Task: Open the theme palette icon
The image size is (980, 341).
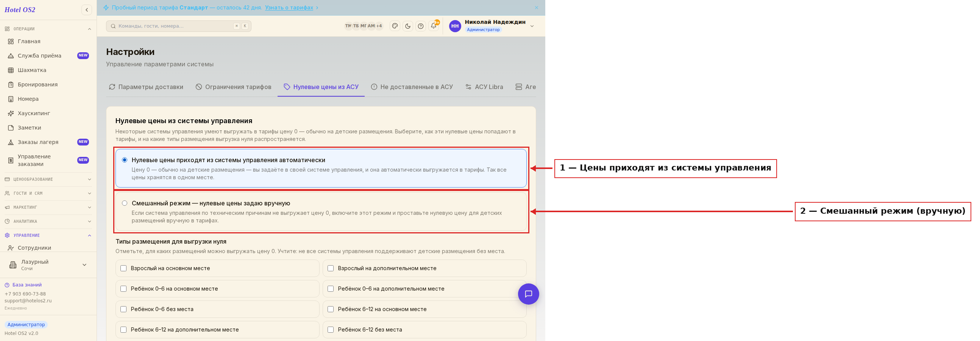Action: coord(395,26)
